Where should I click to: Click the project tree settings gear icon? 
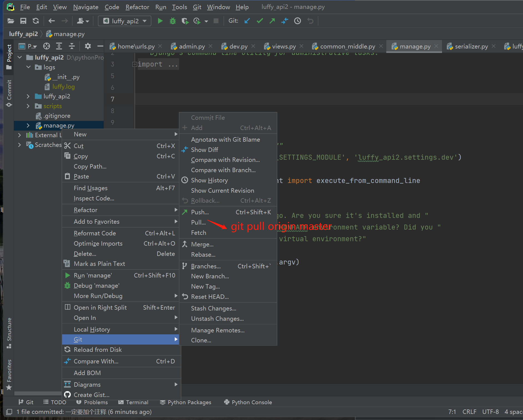click(88, 46)
